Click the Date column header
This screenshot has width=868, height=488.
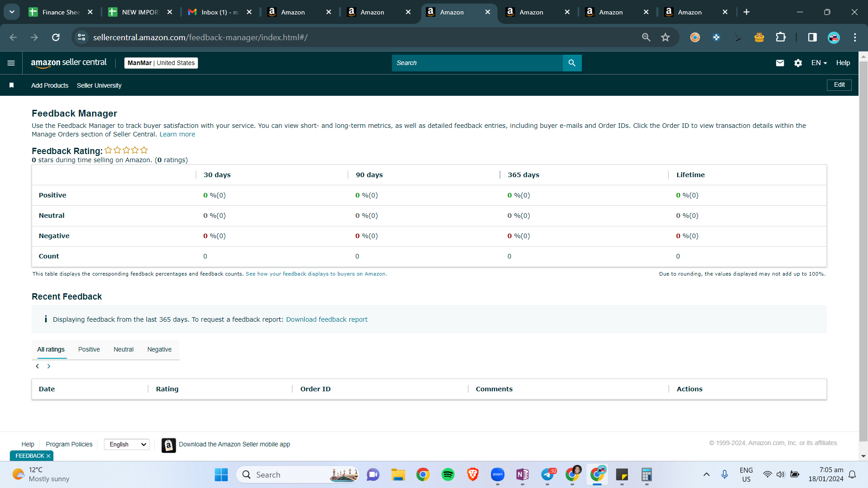(x=47, y=389)
